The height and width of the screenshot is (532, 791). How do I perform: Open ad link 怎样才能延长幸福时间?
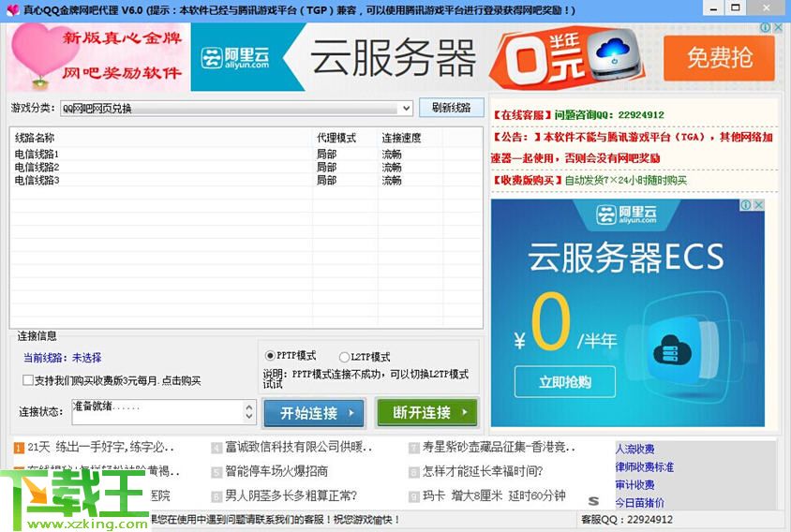[483, 471]
